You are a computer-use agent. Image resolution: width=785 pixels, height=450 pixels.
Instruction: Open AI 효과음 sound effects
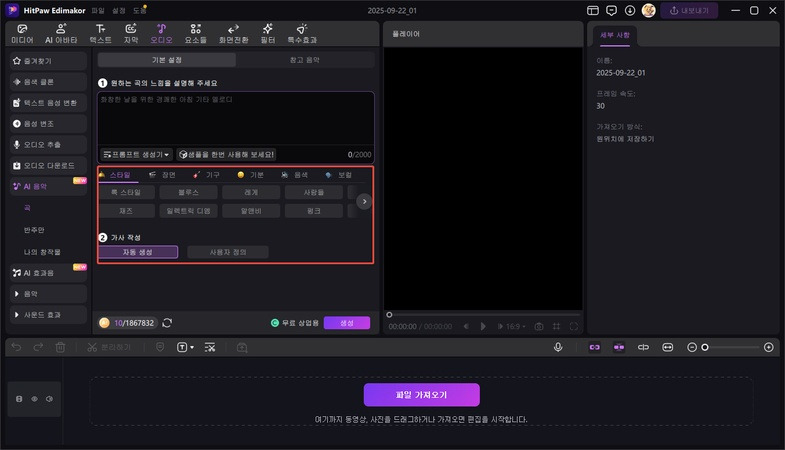point(48,273)
